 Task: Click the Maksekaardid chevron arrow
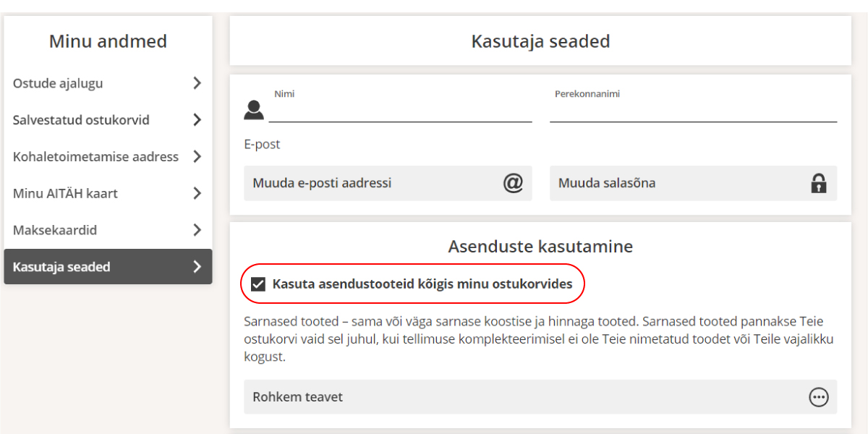coord(197,230)
